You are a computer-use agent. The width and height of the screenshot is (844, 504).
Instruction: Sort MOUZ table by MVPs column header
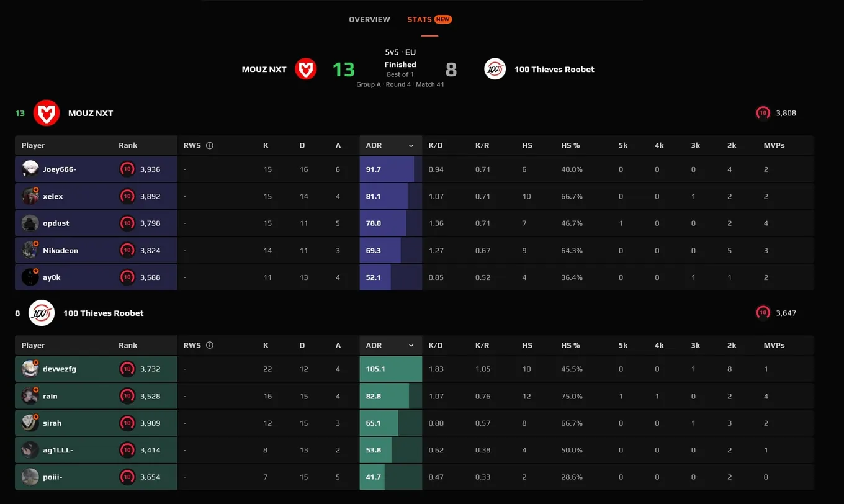[774, 145]
